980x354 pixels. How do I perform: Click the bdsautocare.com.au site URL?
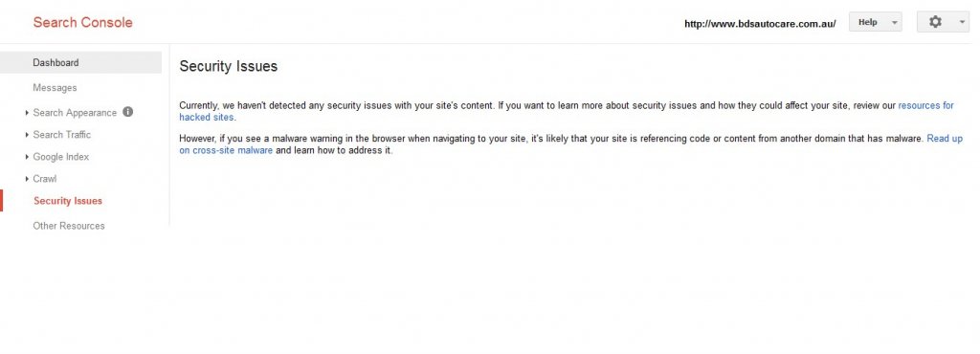760,24
